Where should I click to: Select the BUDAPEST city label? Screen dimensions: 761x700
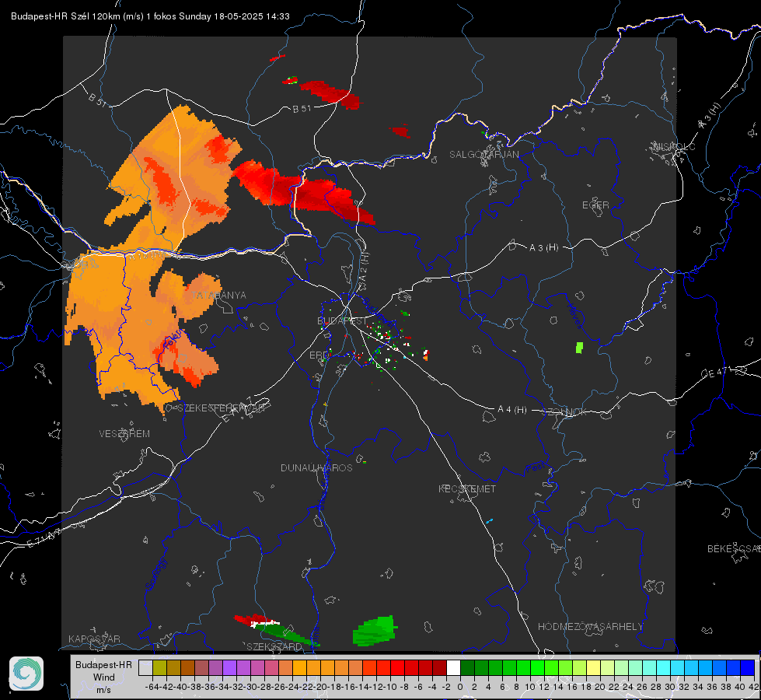point(342,321)
